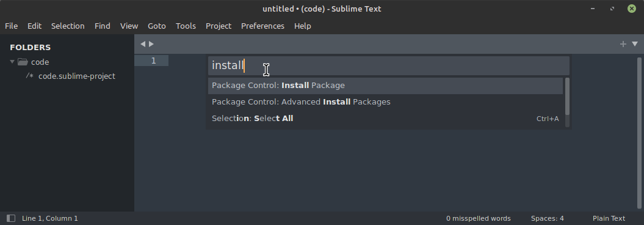Viewport: 644px width, 225px height.
Task: Open code.sublime-project file in sidebar
Action: click(x=77, y=76)
